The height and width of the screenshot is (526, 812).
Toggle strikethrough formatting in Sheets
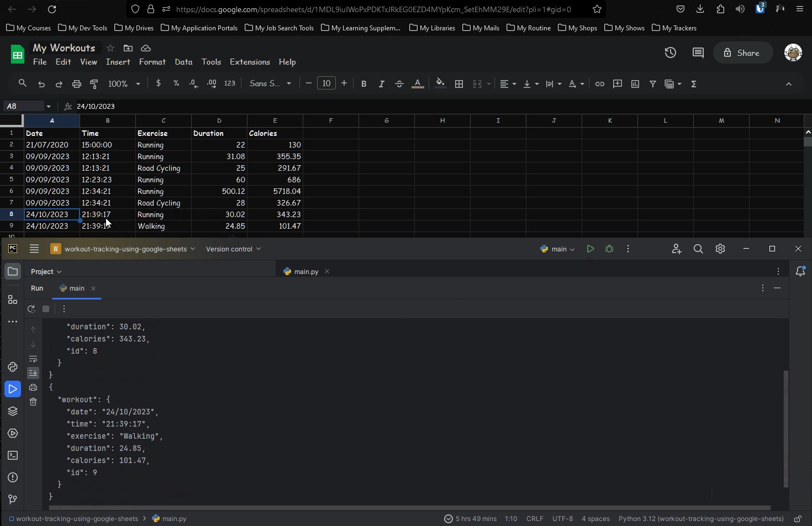point(399,84)
